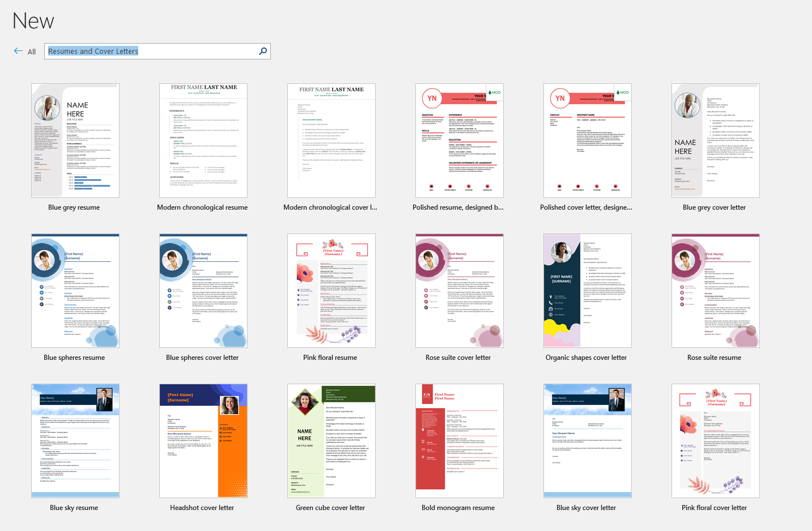
Task: Choose the Blue sky resume thumbnail
Action: tap(75, 441)
